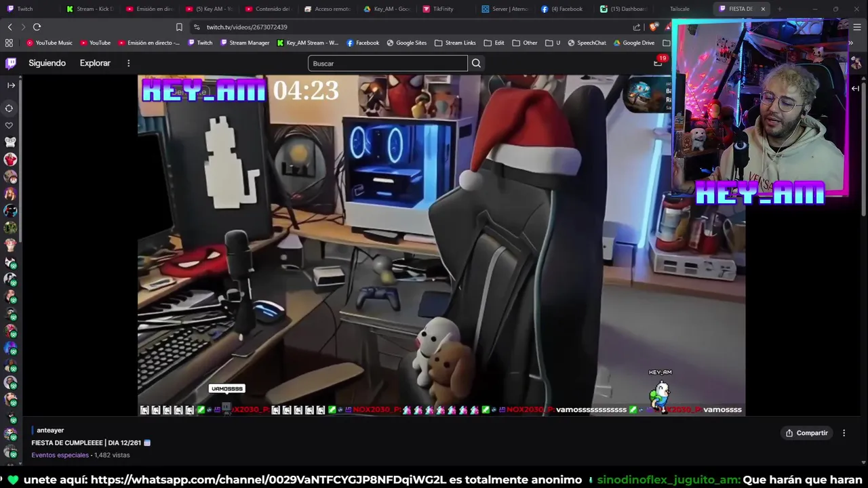Click the share icon in the address bar
This screenshot has height=488, width=868.
tap(637, 27)
